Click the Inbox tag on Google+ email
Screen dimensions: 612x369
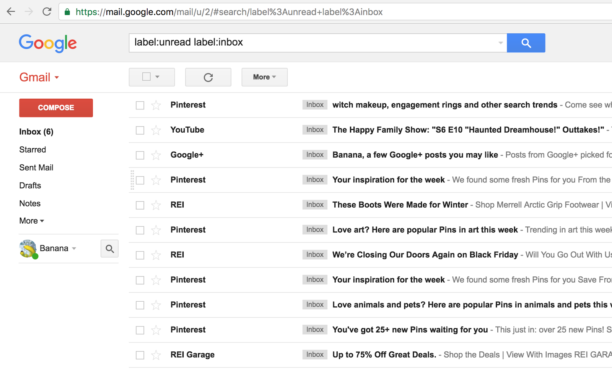coord(315,155)
